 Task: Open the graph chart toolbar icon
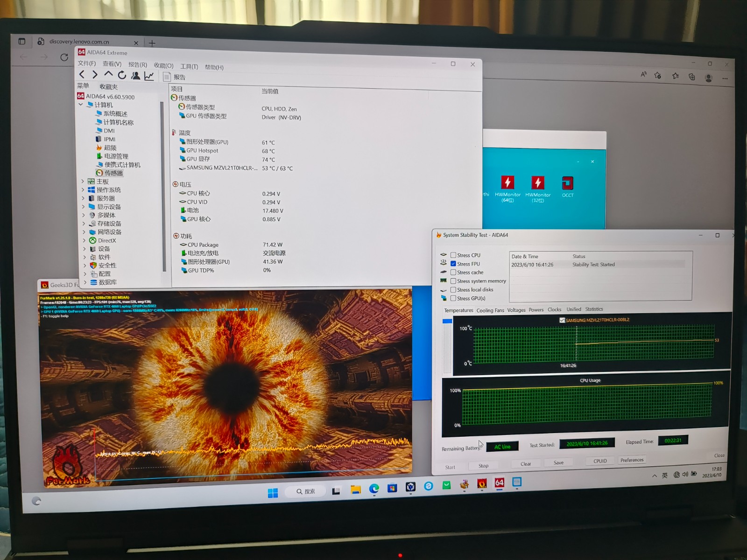(149, 76)
